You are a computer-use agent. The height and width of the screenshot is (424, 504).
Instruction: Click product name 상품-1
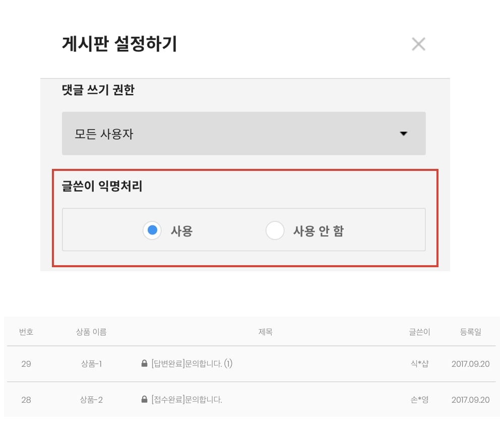coord(91,364)
